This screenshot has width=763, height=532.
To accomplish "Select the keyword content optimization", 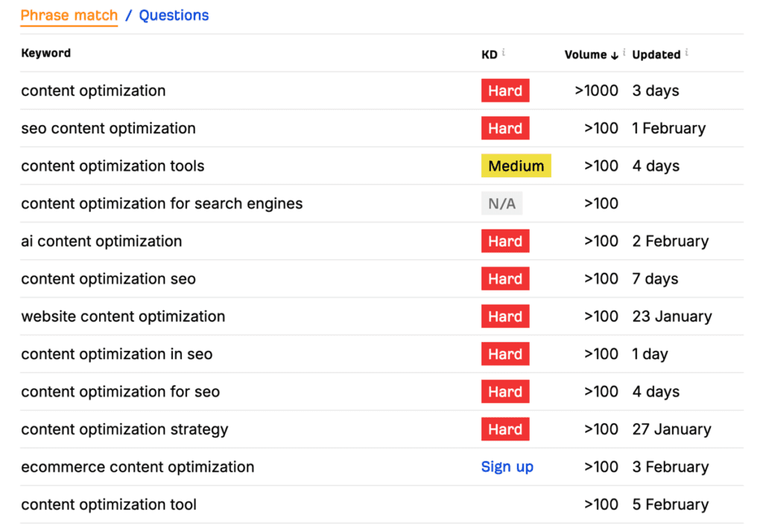I will (x=93, y=90).
